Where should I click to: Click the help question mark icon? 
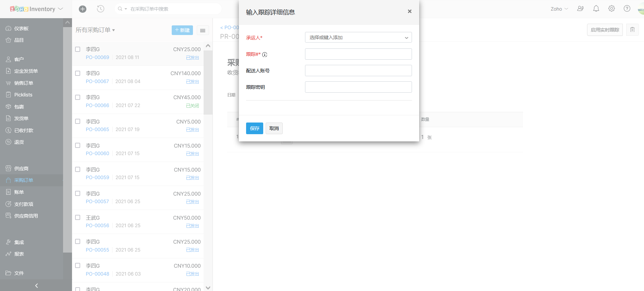pos(627,9)
